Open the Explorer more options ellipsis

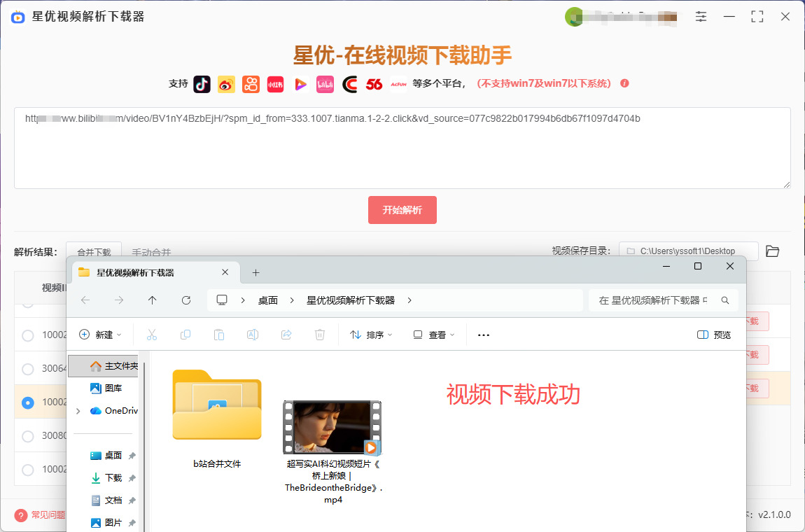click(484, 335)
